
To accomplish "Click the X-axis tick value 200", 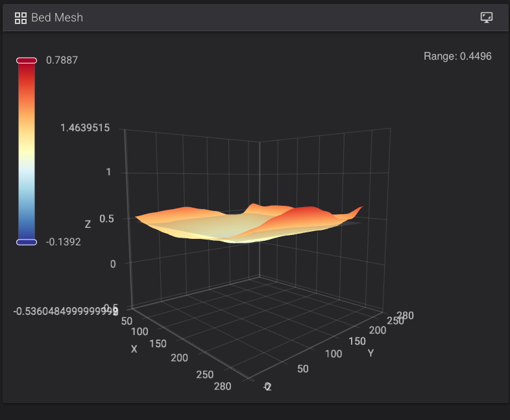I will pos(179,358).
